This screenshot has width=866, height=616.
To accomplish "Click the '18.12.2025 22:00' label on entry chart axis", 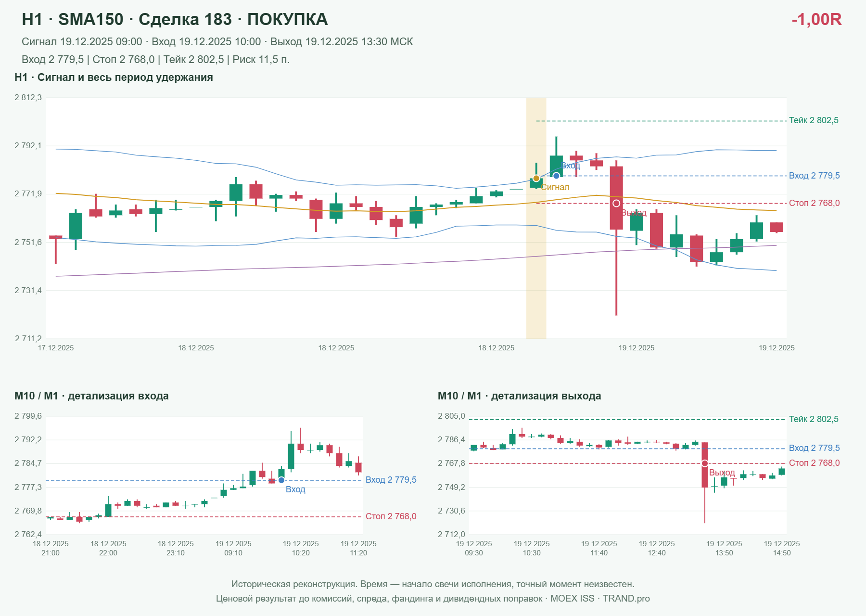I will (108, 548).
